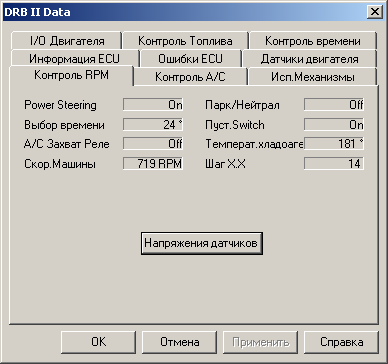Click the Power Steering value field
Image resolution: width=388 pixels, height=364 pixels.
[153, 105]
